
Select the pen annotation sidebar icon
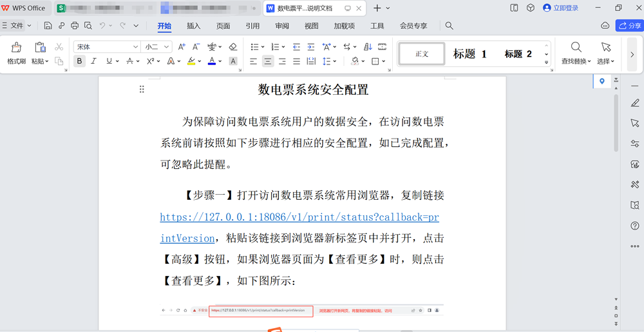pos(634,103)
